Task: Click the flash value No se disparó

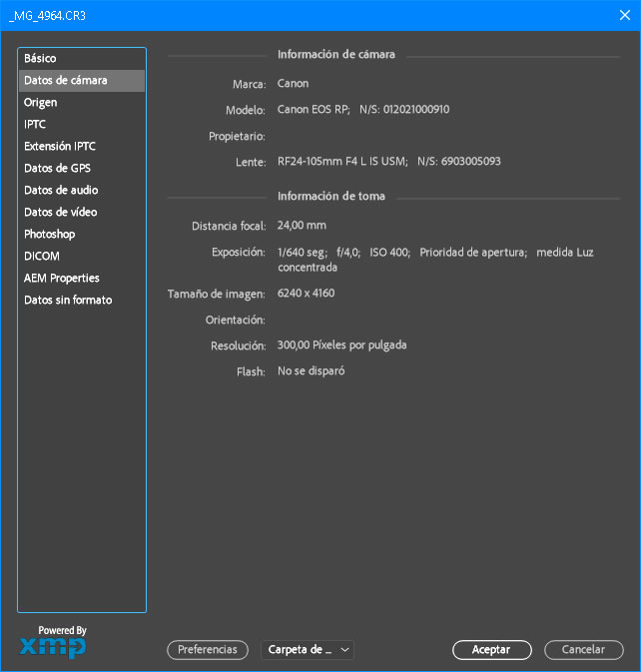Action: click(312, 370)
